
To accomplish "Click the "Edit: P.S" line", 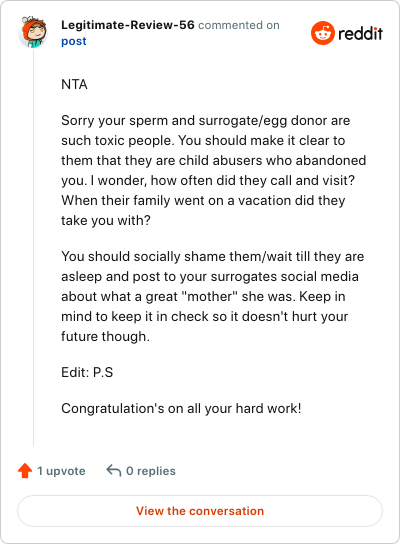I will pos(87,372).
